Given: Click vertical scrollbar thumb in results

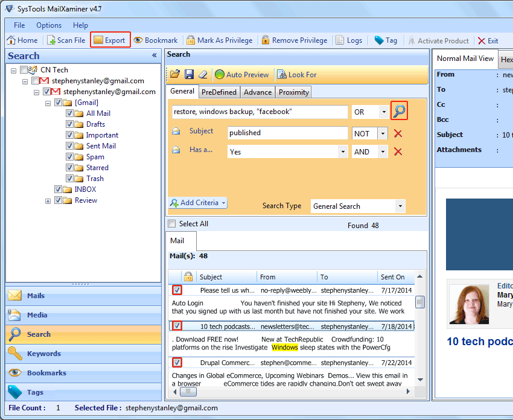Looking at the screenshot, I should tap(420, 302).
